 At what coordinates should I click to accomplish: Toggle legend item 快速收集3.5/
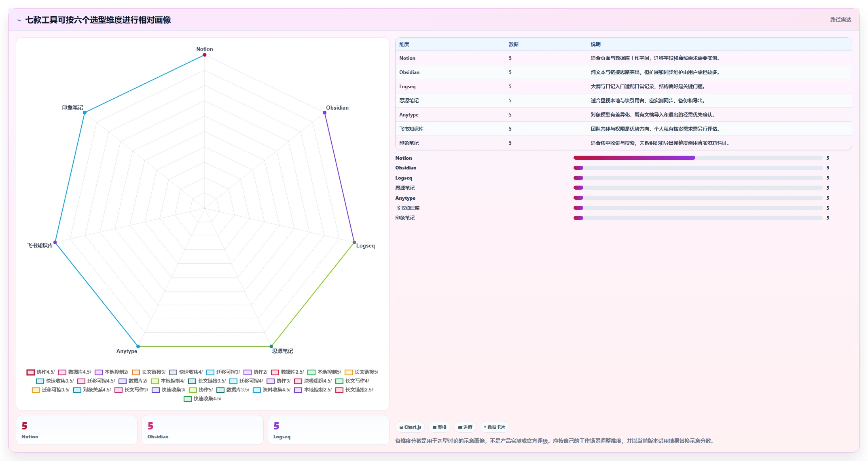tap(55, 381)
